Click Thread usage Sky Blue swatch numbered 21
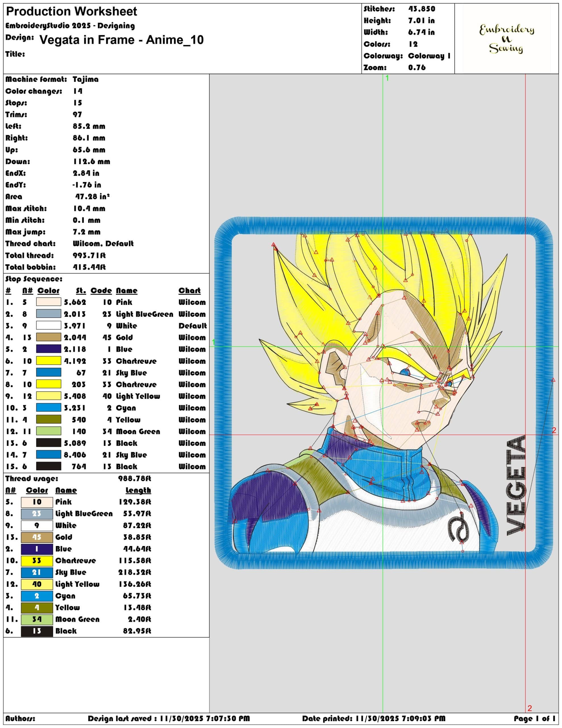The width and height of the screenshot is (562, 728). [x=37, y=572]
